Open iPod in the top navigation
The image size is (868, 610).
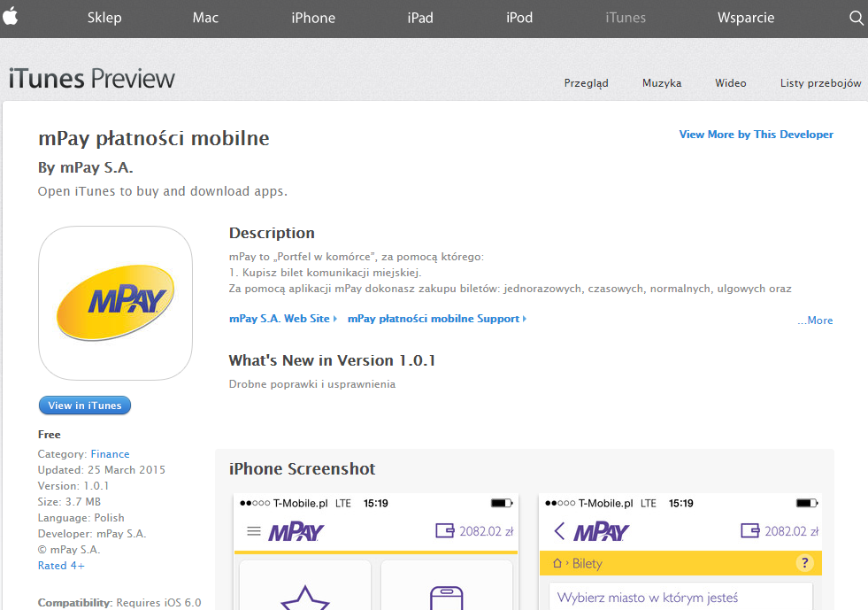point(519,18)
